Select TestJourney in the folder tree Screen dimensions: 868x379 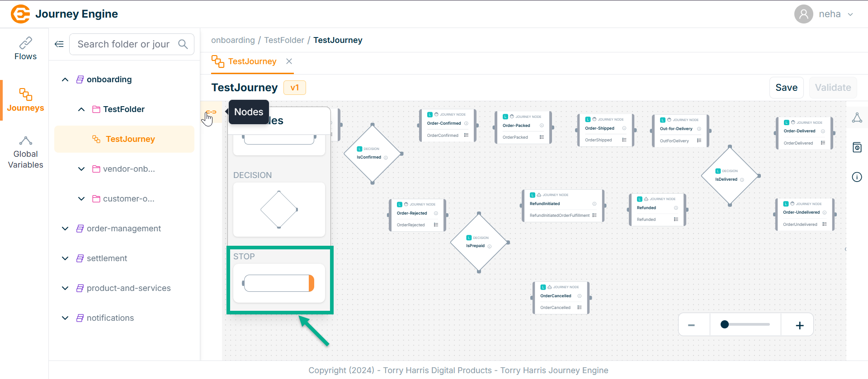point(130,139)
